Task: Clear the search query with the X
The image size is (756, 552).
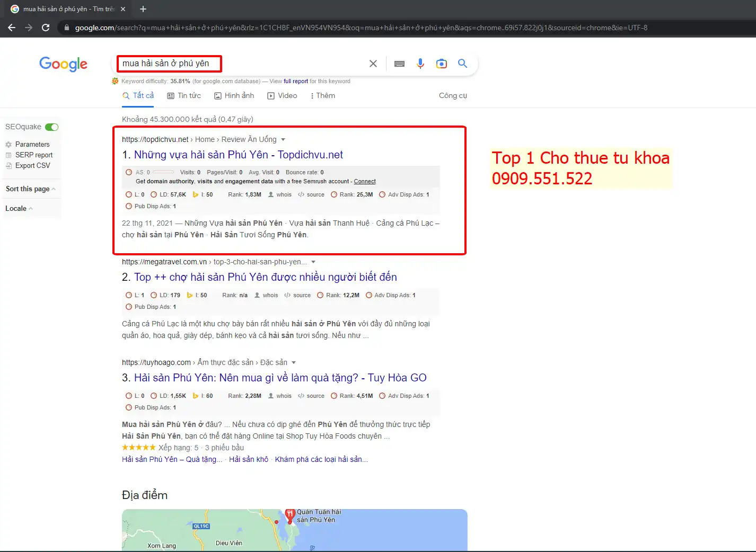Action: click(x=373, y=64)
